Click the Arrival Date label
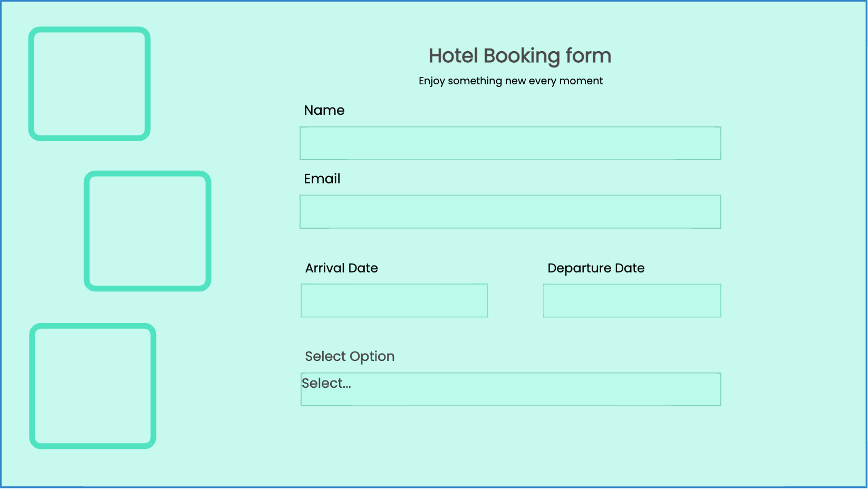868x489 pixels. (x=342, y=268)
